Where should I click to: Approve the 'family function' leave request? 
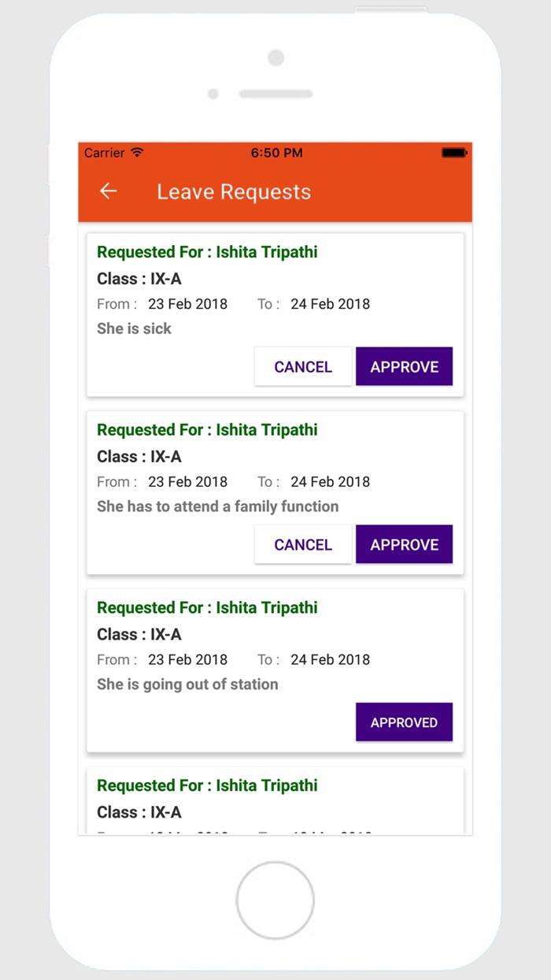click(404, 544)
